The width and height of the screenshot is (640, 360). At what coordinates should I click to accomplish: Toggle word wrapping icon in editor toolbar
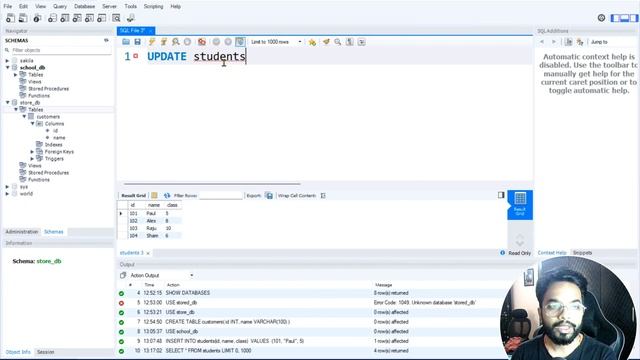pos(362,42)
